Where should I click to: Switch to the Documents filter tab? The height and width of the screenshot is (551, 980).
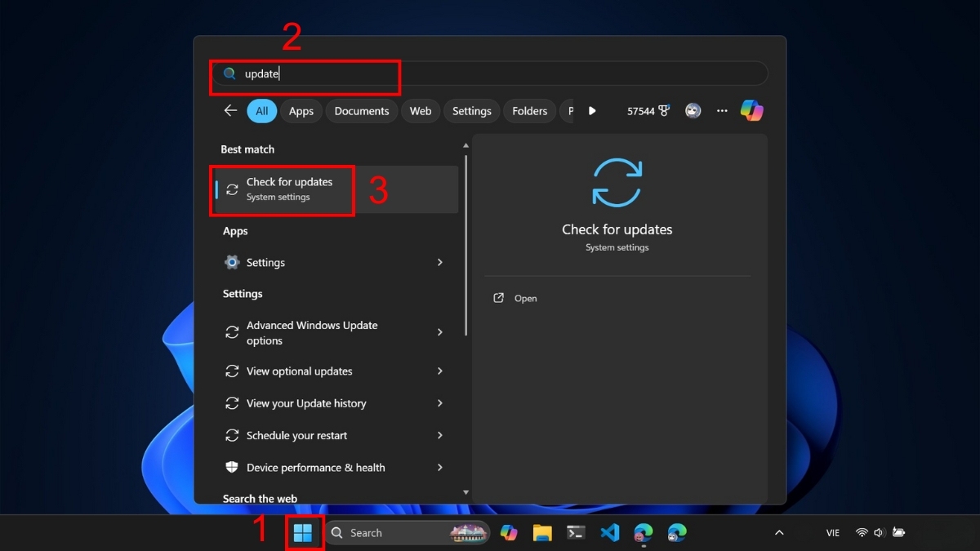[x=361, y=111]
